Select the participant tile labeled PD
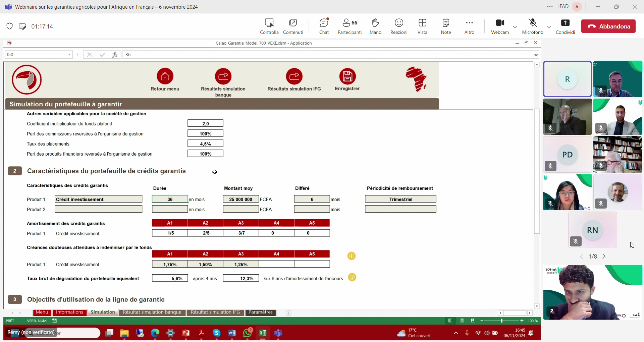Screen dimensions: 644x342 (x=568, y=155)
